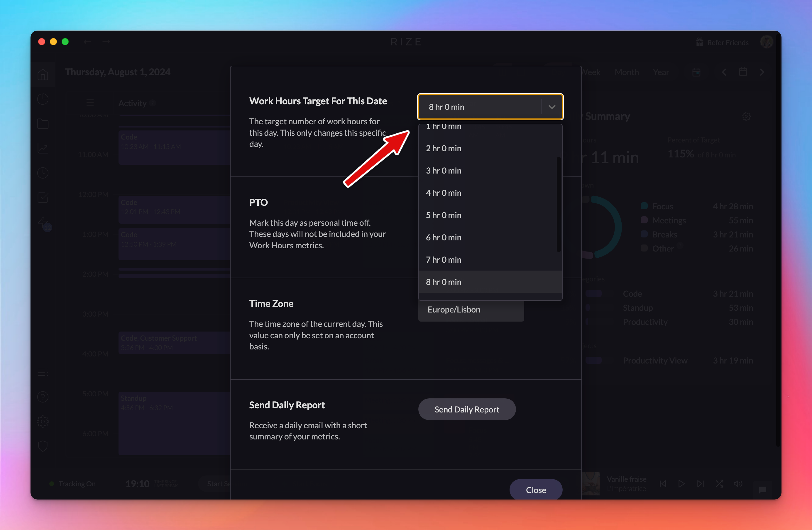This screenshot has width=812, height=530.
Task: Choose highlighted 8 hr 0 min list option
Action: (490, 282)
